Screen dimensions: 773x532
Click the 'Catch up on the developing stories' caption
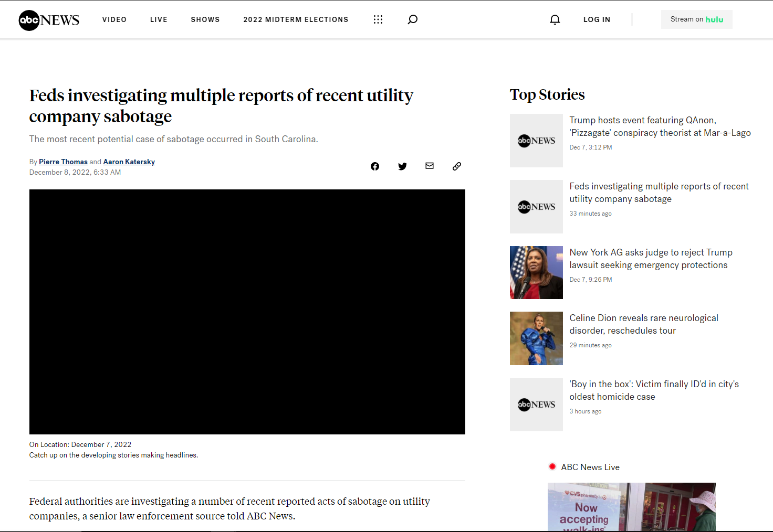[113, 455]
